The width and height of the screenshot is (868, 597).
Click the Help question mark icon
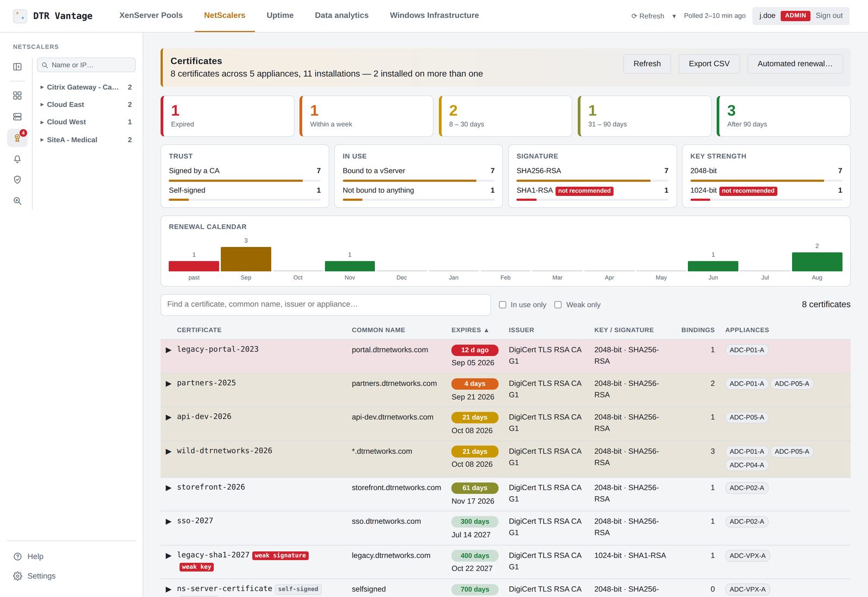pyautogui.click(x=17, y=556)
